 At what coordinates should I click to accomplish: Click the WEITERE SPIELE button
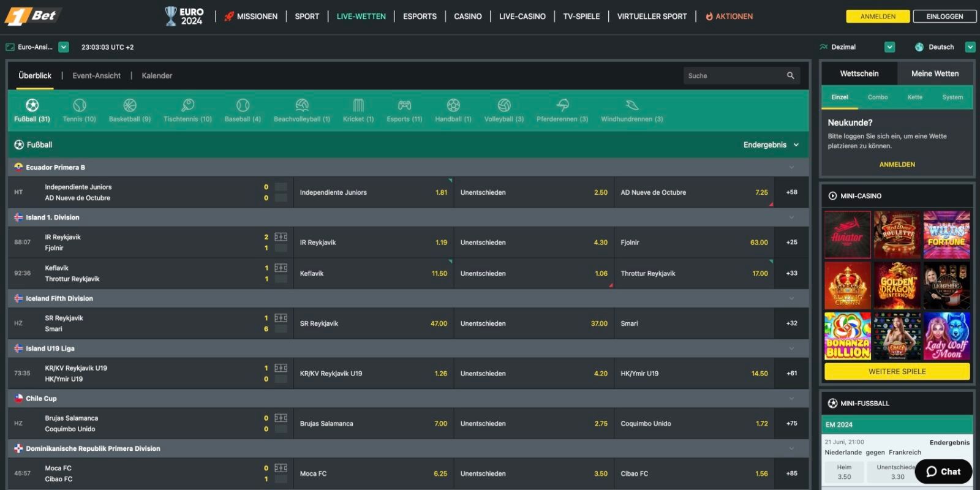coord(897,372)
